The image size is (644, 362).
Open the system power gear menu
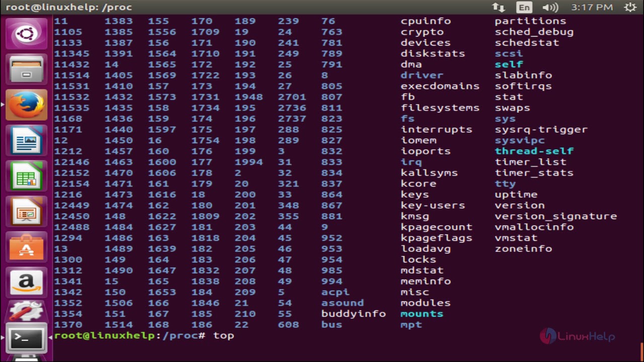coord(630,7)
